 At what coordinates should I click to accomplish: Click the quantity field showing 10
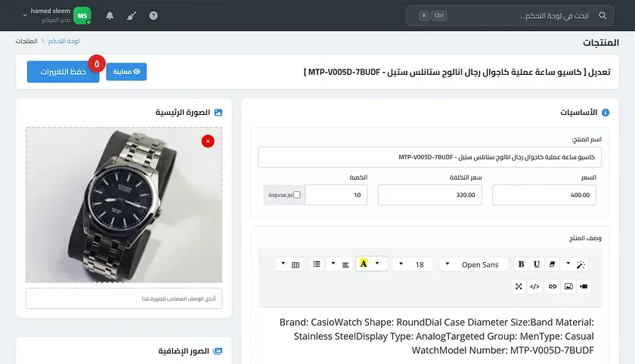(336, 195)
